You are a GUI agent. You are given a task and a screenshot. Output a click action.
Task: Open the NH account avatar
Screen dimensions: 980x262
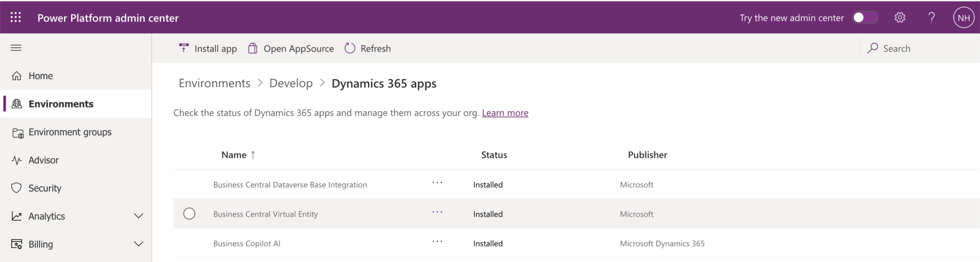(963, 18)
